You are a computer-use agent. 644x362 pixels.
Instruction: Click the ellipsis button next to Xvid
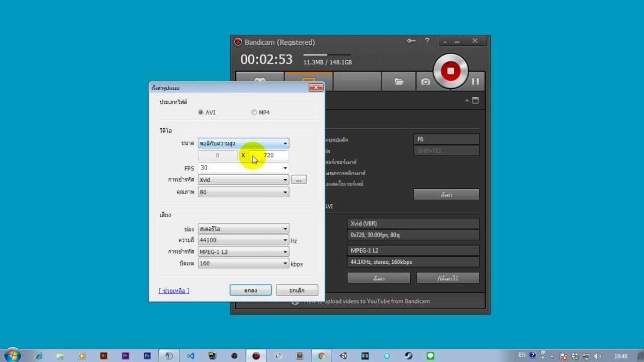[x=298, y=179]
